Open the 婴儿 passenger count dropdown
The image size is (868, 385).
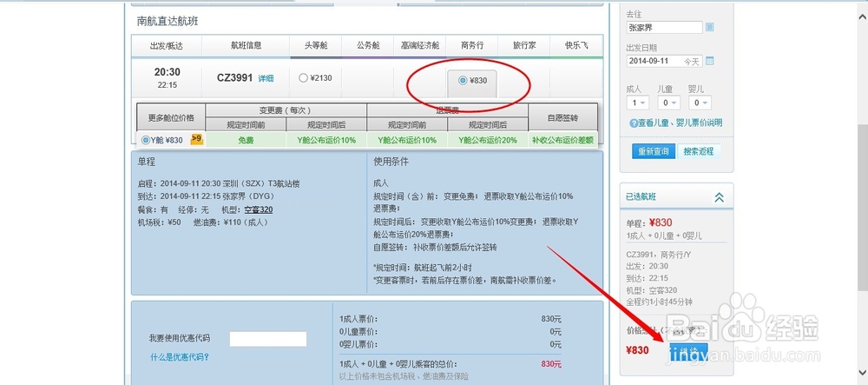700,103
